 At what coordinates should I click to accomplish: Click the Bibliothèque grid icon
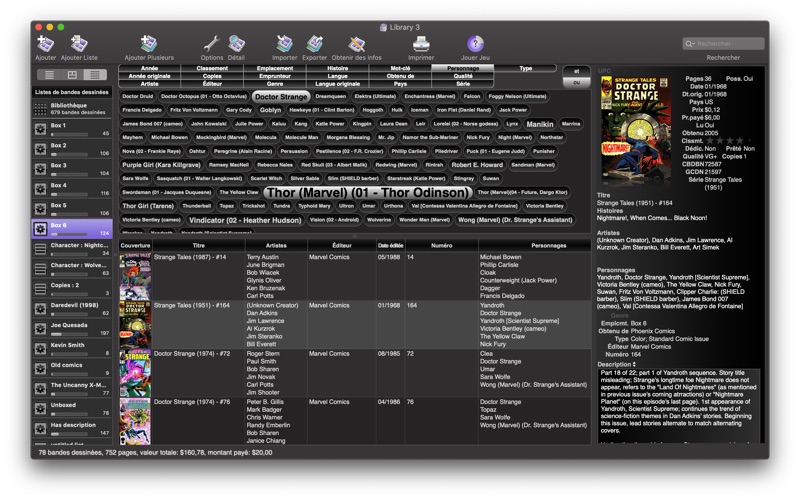(x=40, y=109)
